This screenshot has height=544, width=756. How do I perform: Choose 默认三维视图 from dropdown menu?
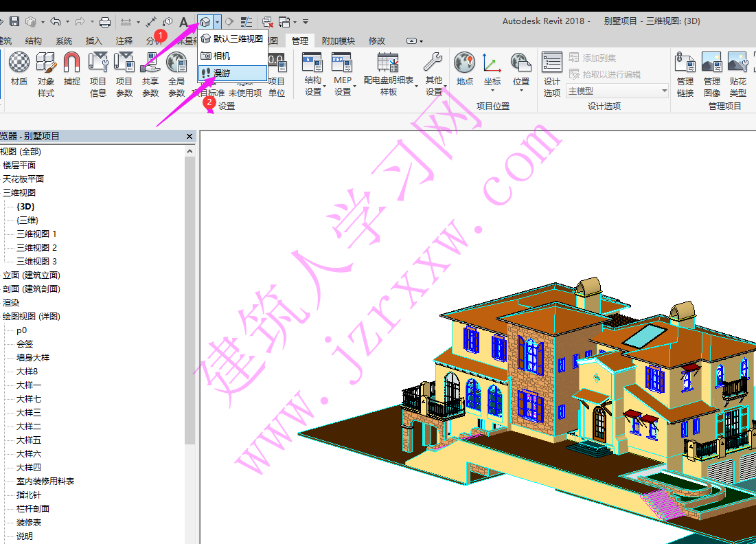point(232,38)
